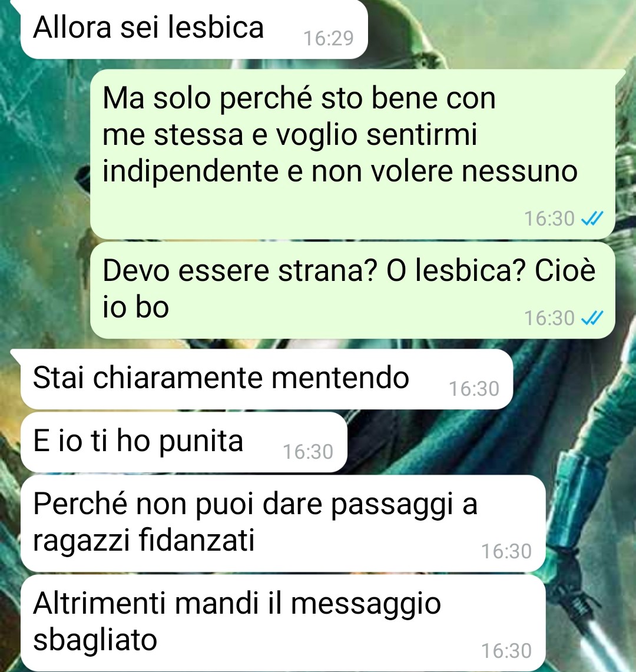Viewport: 636px width, 672px height.
Task: Tap the 'Altrimenti mandi il messaggio sbagliato' bubble
Action: 283,623
